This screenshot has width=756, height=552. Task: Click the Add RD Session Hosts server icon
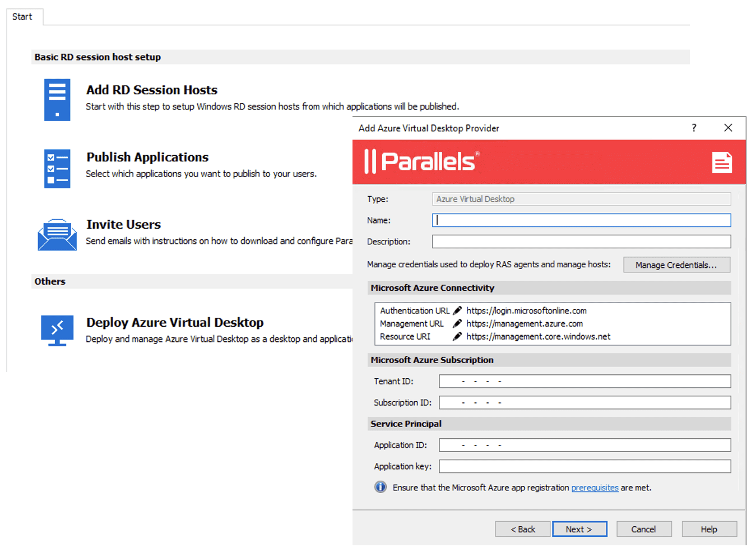tap(57, 100)
